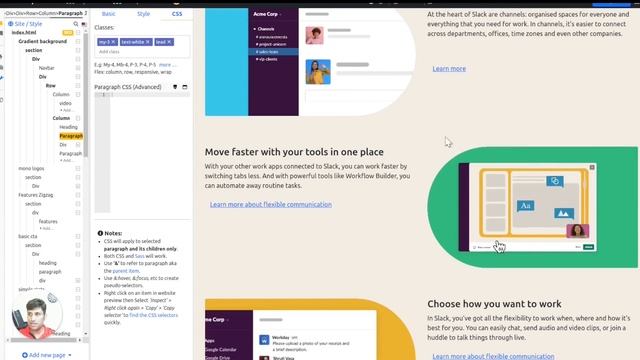
Task: Click the tree horizontal scrollbar at bottom
Action: (x=44, y=340)
